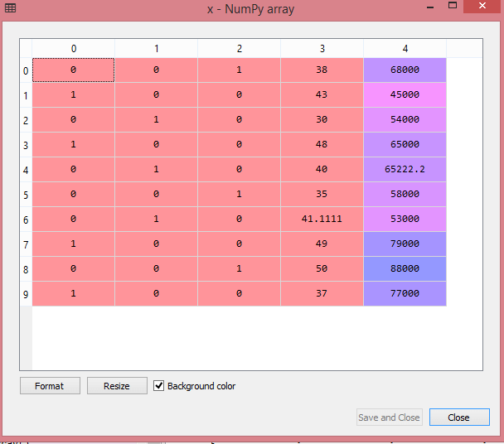The height and width of the screenshot is (444, 504).
Task: Select column header 4
Action: [405, 49]
